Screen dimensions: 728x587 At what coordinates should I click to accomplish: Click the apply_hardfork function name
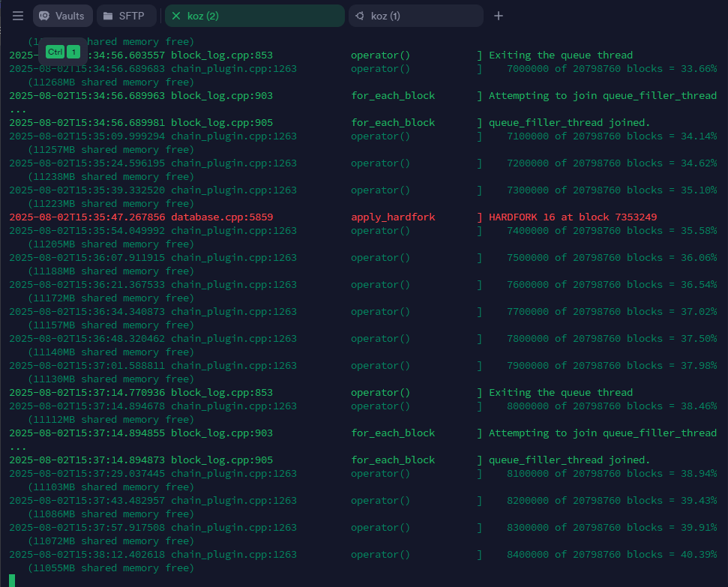pyautogui.click(x=393, y=217)
